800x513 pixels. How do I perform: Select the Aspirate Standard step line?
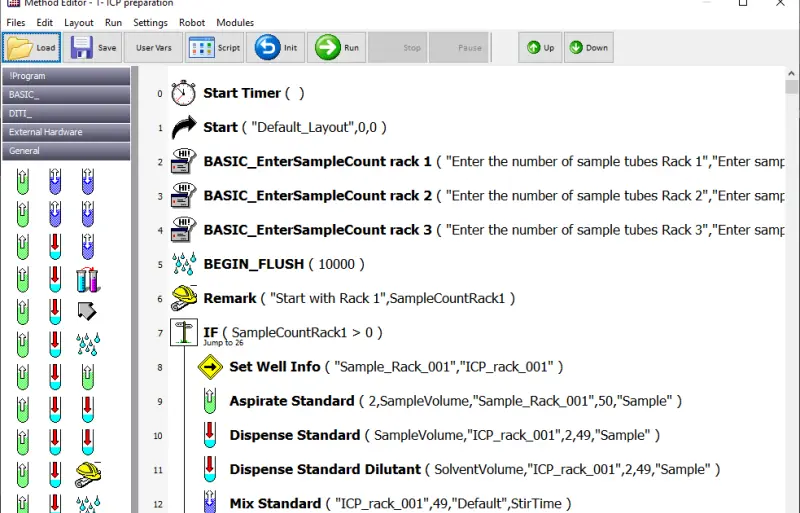[x=293, y=401]
